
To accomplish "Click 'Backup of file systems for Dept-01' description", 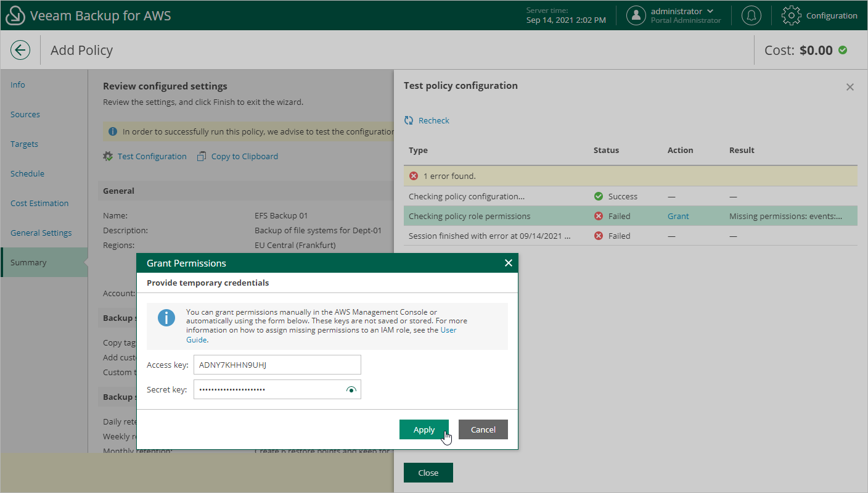I will (x=318, y=230).
